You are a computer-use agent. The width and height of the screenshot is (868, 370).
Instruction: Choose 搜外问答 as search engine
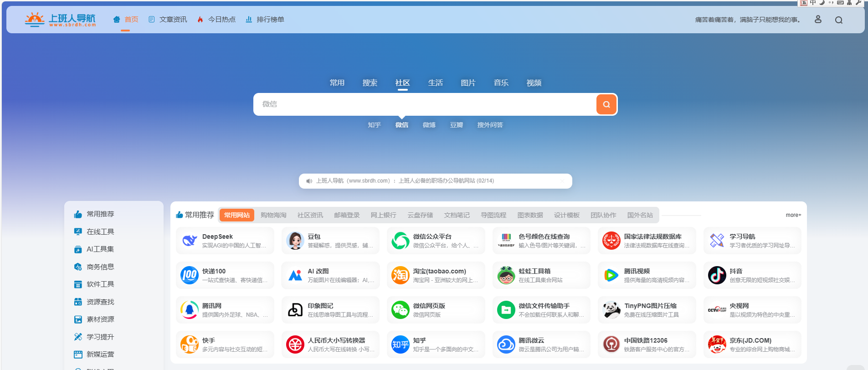tap(490, 125)
